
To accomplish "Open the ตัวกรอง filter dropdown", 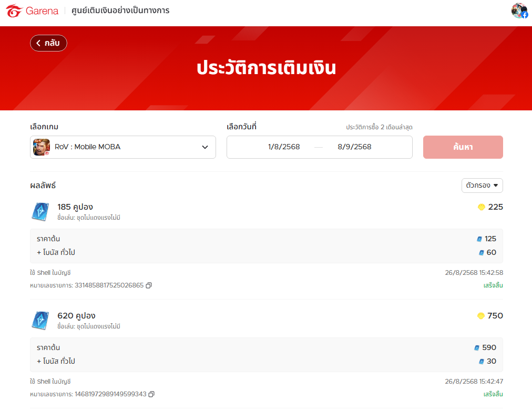I will click(482, 186).
